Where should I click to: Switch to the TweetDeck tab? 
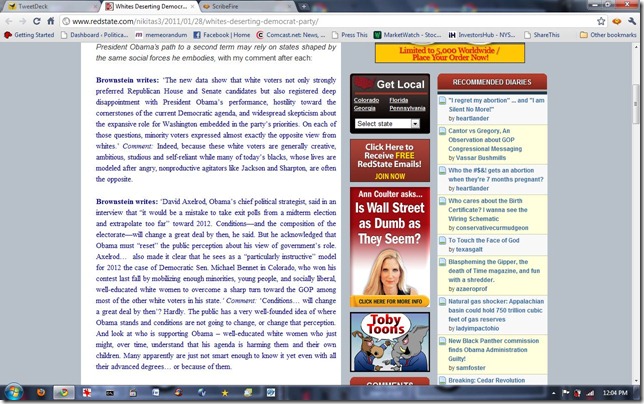pos(51,6)
